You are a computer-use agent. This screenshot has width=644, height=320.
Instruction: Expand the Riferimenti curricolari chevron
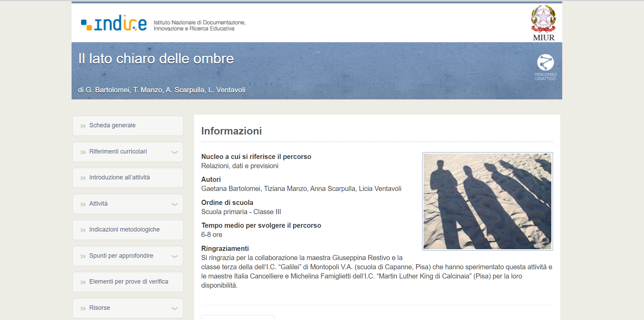174,152
